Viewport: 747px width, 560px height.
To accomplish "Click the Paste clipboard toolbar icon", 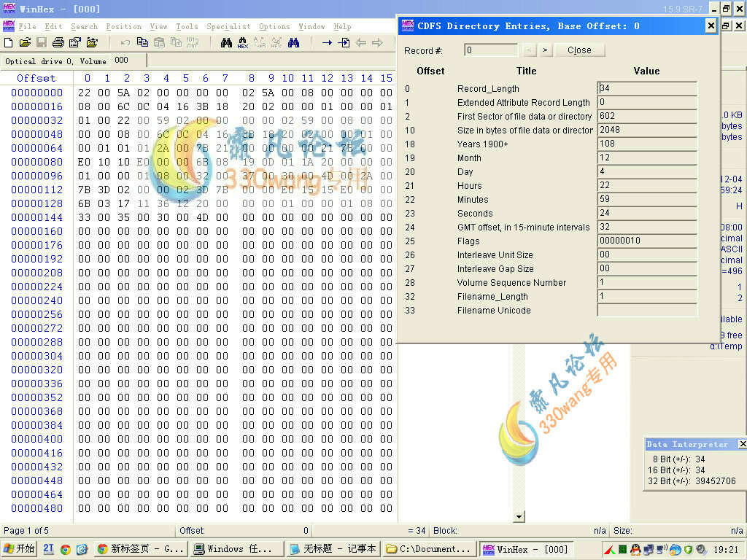I will click(x=159, y=42).
